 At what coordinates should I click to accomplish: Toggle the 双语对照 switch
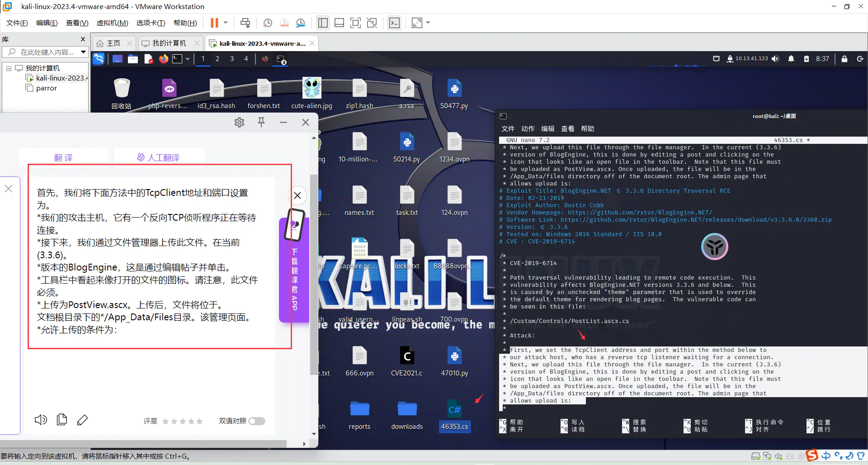257,421
